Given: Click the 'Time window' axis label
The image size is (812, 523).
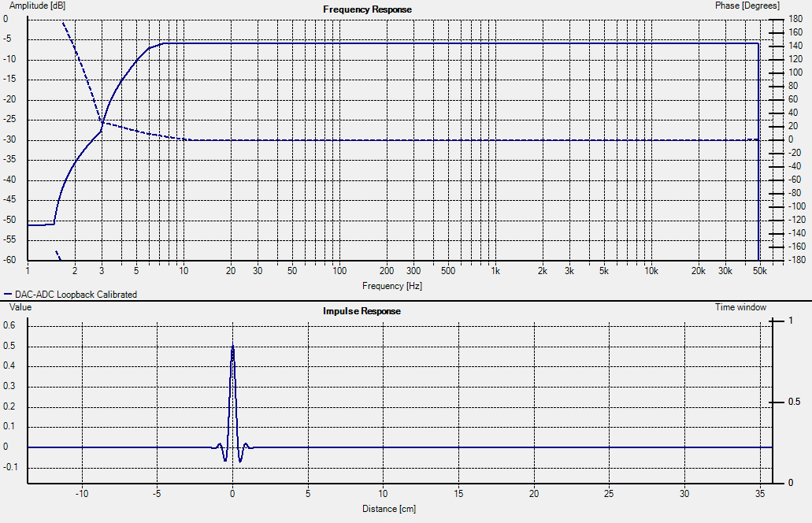Looking at the screenshot, I should [740, 307].
